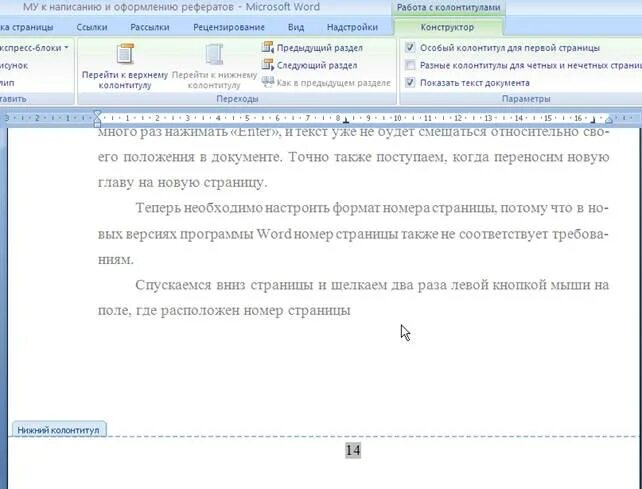Viewport: 642px width, 489px height.
Task: Jump to Предыдущий раздел
Action: click(312, 48)
